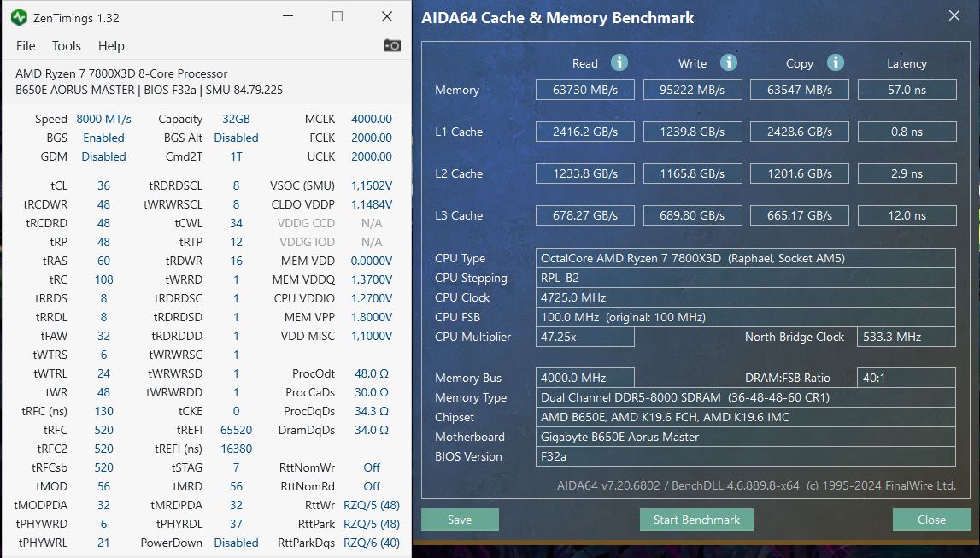This screenshot has width=980, height=558.
Task: Click the tRFC (ns) value 130
Action: coord(103,411)
